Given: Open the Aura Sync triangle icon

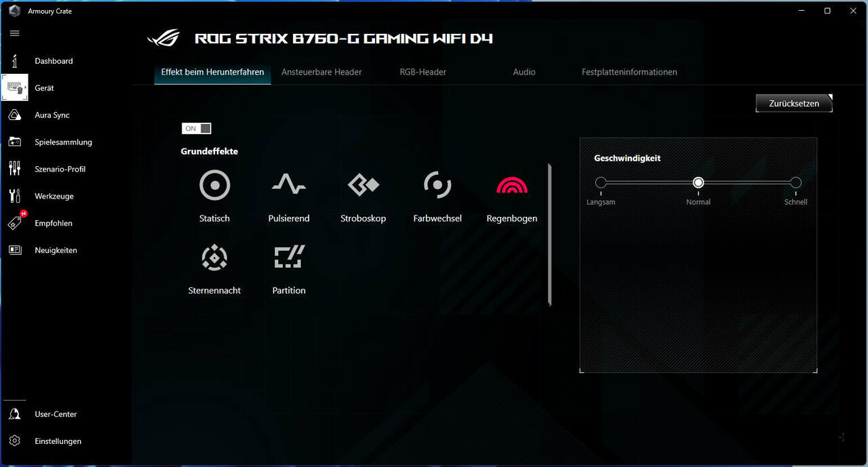Looking at the screenshot, I should tap(14, 115).
